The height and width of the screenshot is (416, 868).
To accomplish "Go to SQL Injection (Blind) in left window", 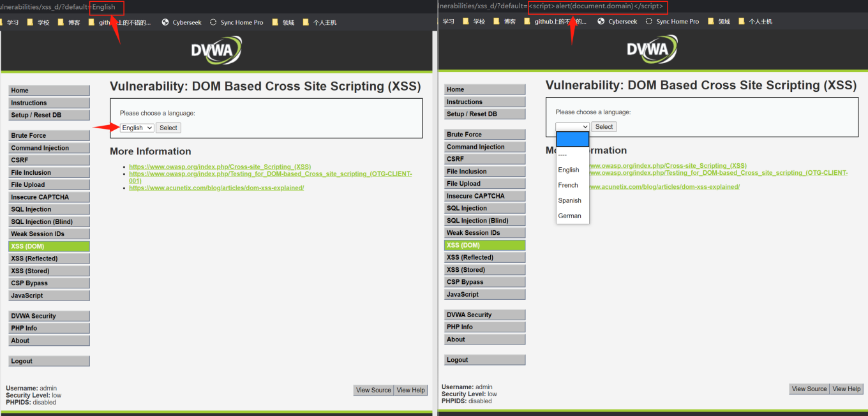I will click(49, 221).
